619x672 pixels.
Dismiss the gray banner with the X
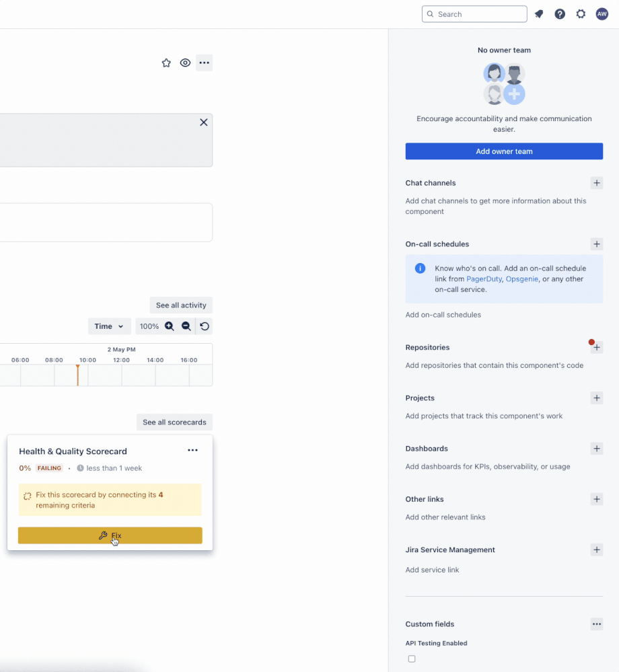point(204,122)
